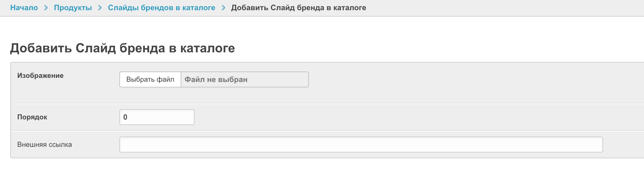The height and width of the screenshot is (180, 644).
Task: Click empty space in the breadcrumb bar
Action: pos(504,8)
